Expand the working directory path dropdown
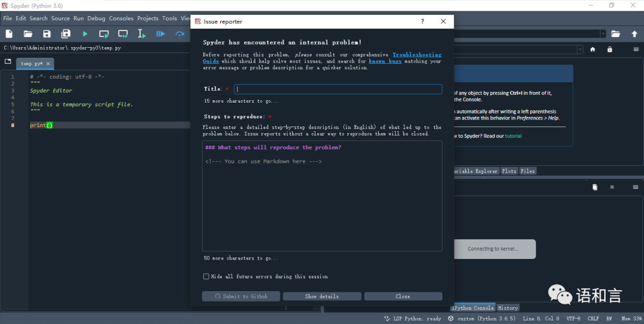This screenshot has width=644, height=324. 603,34
